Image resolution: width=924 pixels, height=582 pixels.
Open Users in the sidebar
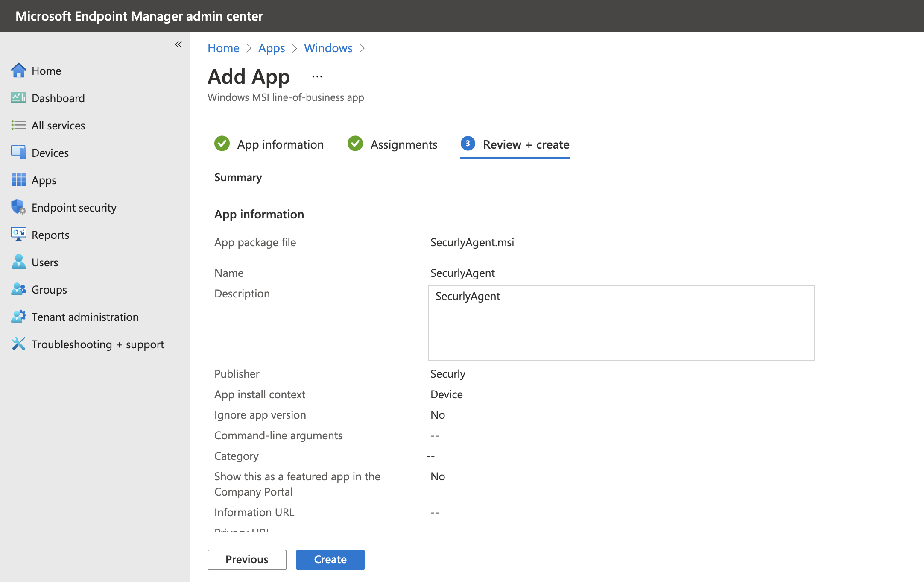pos(45,262)
